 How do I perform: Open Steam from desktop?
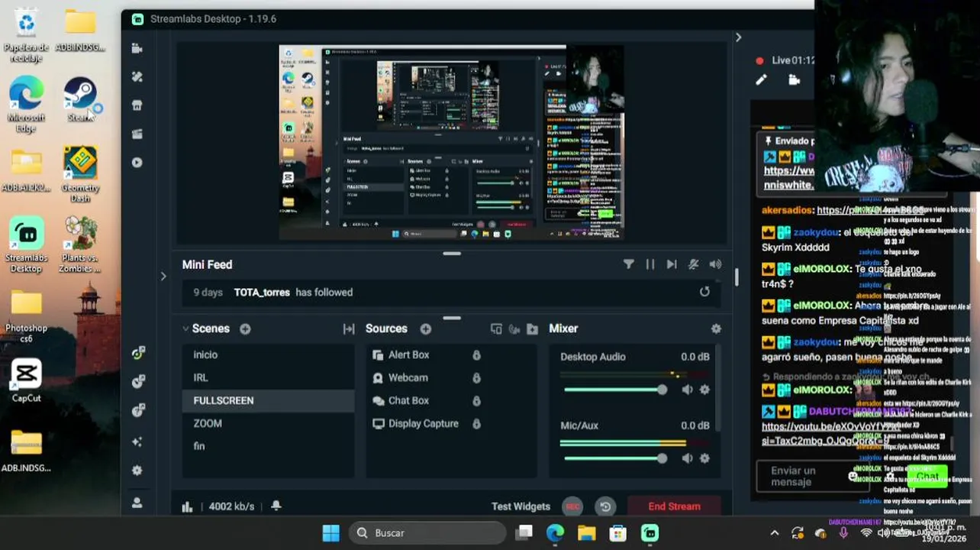pyautogui.click(x=80, y=100)
